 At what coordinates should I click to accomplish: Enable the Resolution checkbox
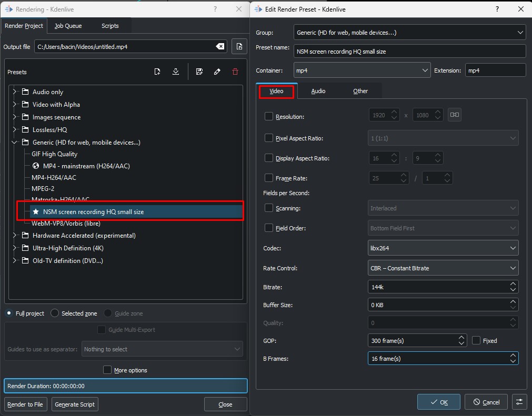click(x=269, y=116)
